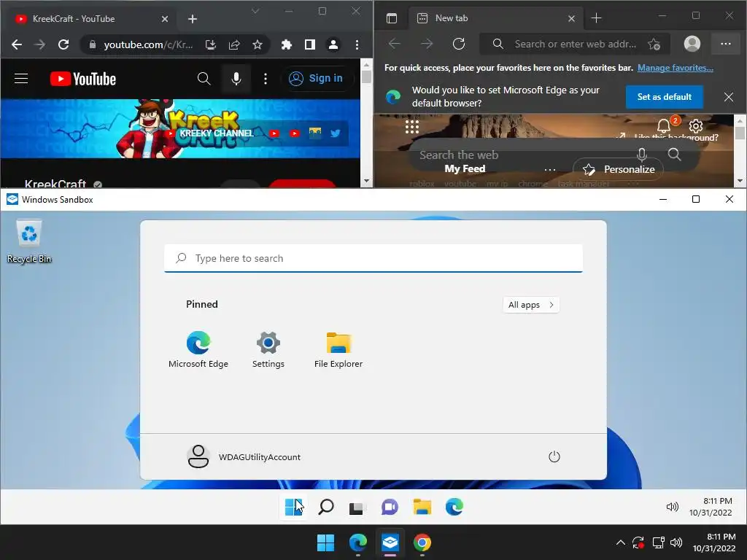Open Edge page settings gear

coord(695,125)
